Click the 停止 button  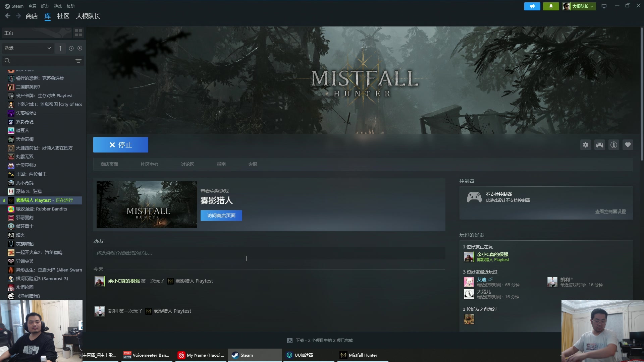coord(121,145)
